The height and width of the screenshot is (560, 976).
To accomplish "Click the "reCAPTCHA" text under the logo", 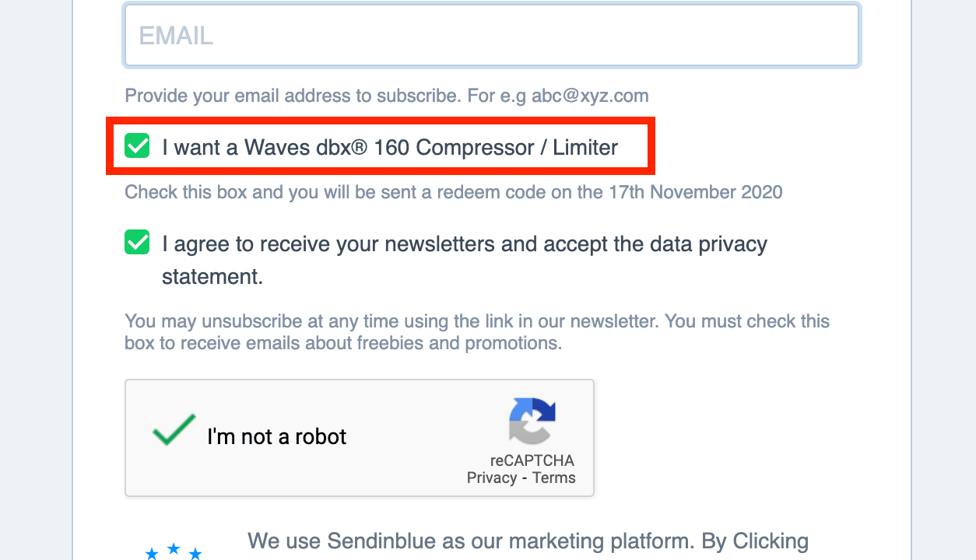I will [532, 460].
